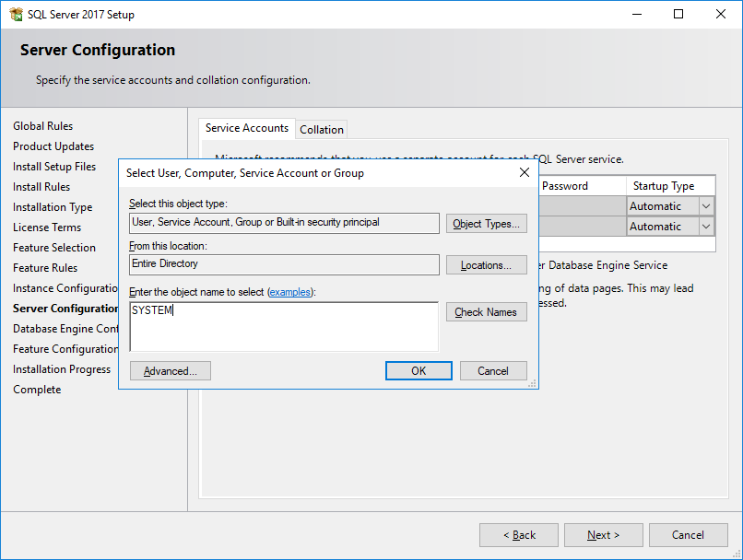Select Complete step in sidebar
743x560 pixels.
point(37,390)
